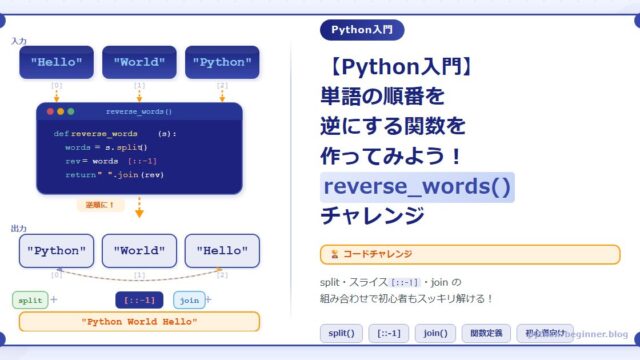The height and width of the screenshot is (360, 640).
Task: Click the split() tag
Action: (341, 333)
